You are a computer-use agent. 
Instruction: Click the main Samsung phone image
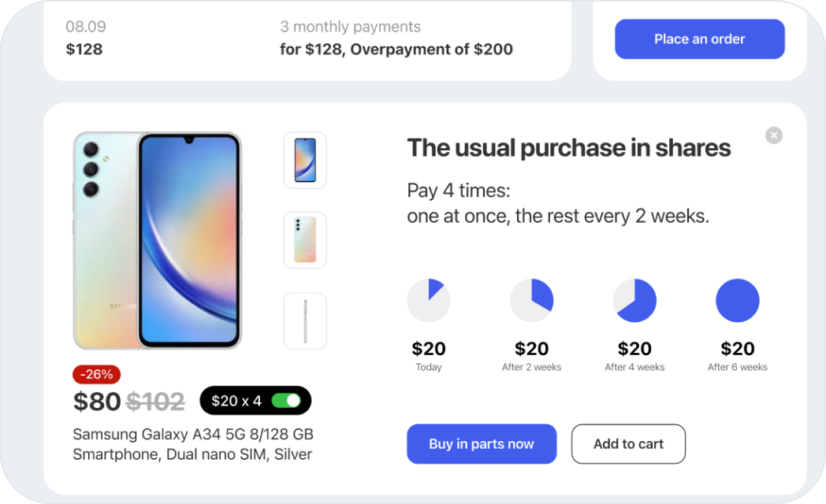[x=157, y=240]
